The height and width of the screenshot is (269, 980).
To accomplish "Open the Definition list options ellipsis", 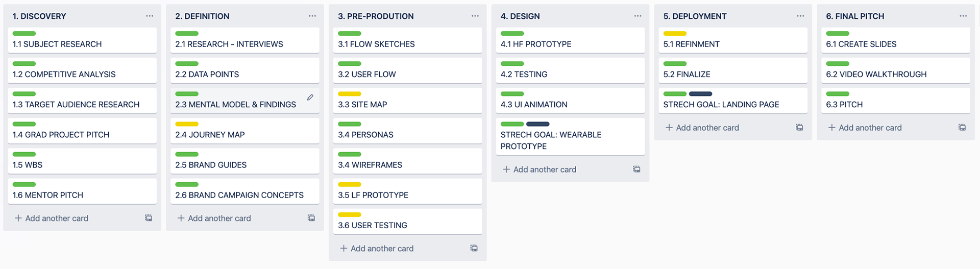I will tap(312, 16).
